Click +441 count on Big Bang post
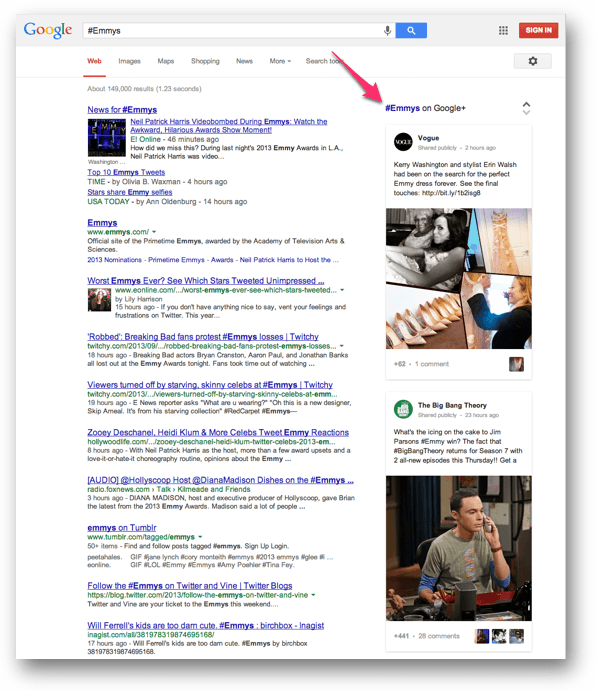The height and width of the screenshot is (691, 596). pyautogui.click(x=401, y=636)
